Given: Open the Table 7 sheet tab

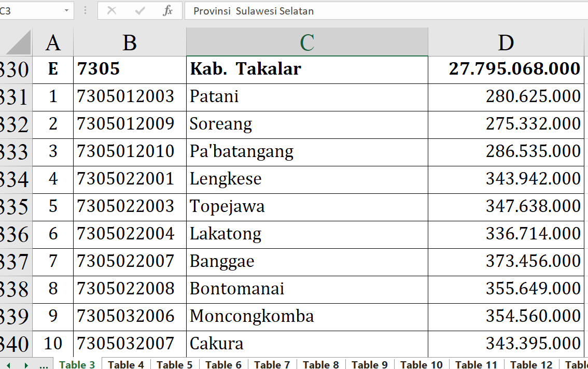Looking at the screenshot, I should pos(272,365).
